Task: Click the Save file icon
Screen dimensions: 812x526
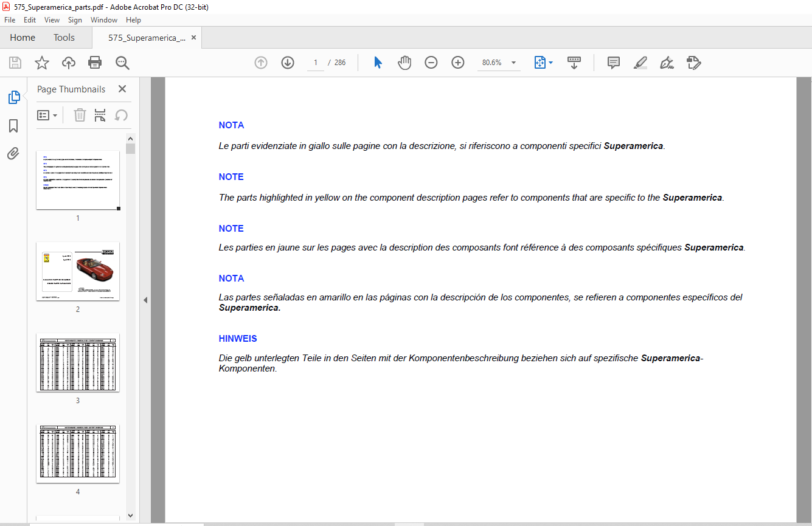Action: [15, 63]
